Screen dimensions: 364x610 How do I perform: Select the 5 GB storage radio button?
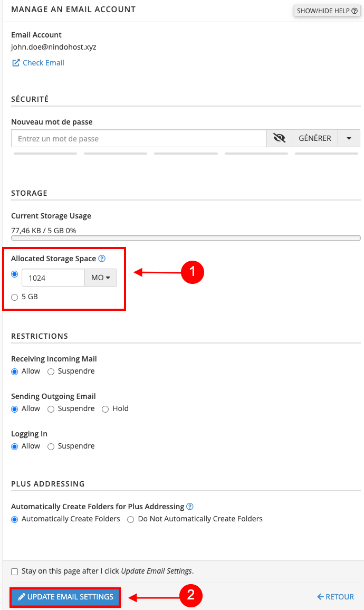click(15, 297)
